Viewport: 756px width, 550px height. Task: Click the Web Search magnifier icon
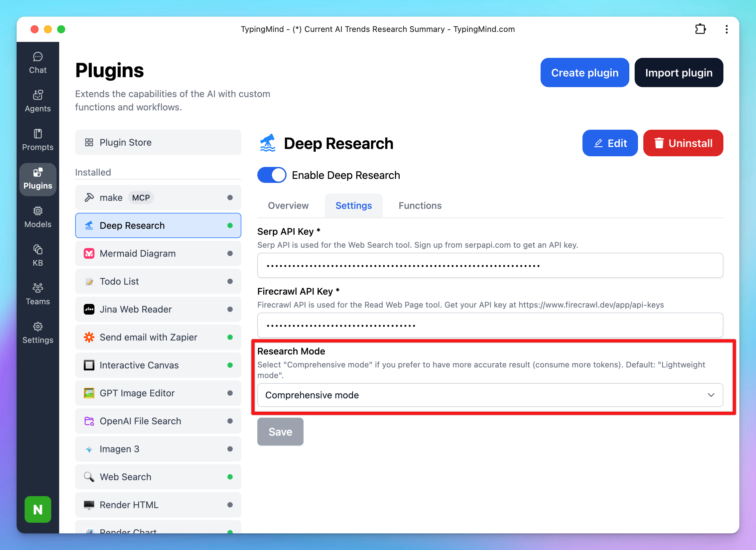(x=89, y=477)
